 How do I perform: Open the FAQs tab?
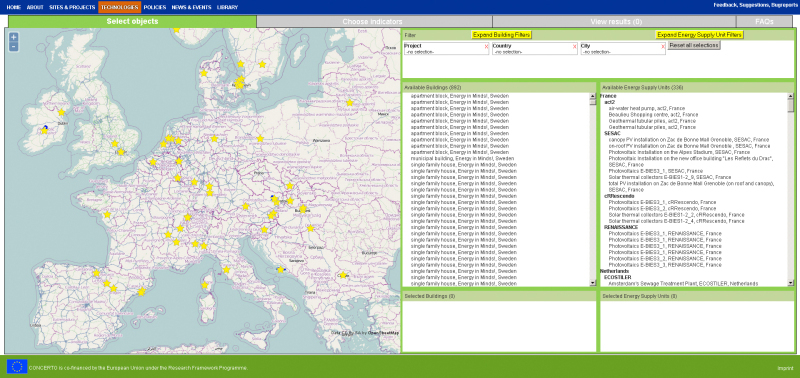pyautogui.click(x=764, y=21)
